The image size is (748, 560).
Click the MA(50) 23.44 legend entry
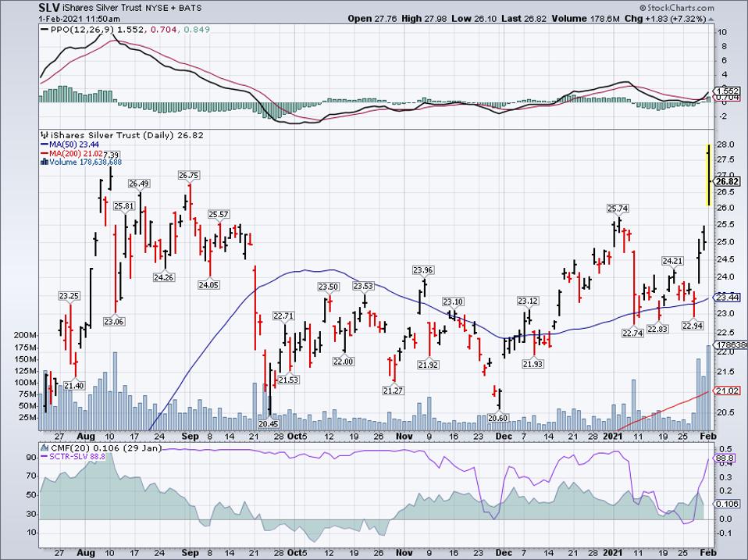click(70, 144)
